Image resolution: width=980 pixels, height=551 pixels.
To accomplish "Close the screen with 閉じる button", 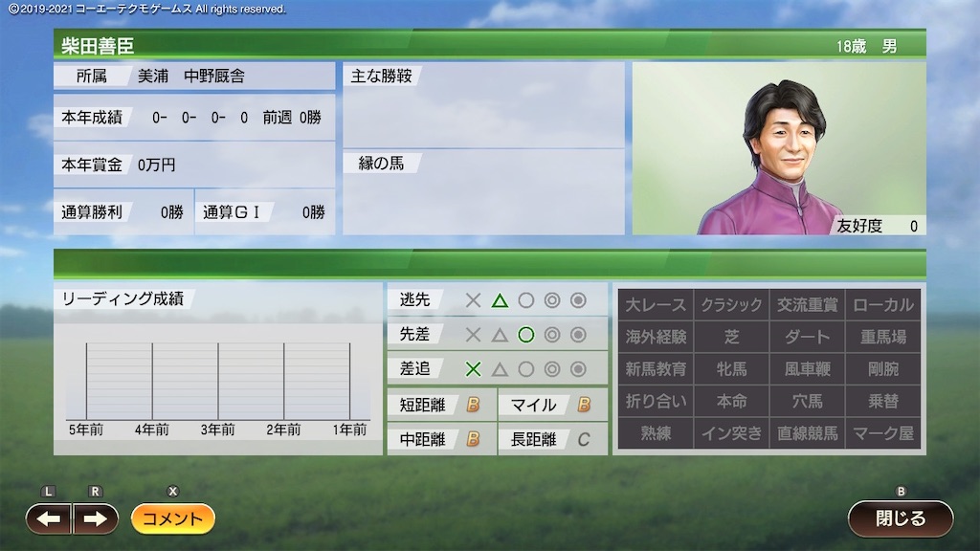I will (x=901, y=518).
